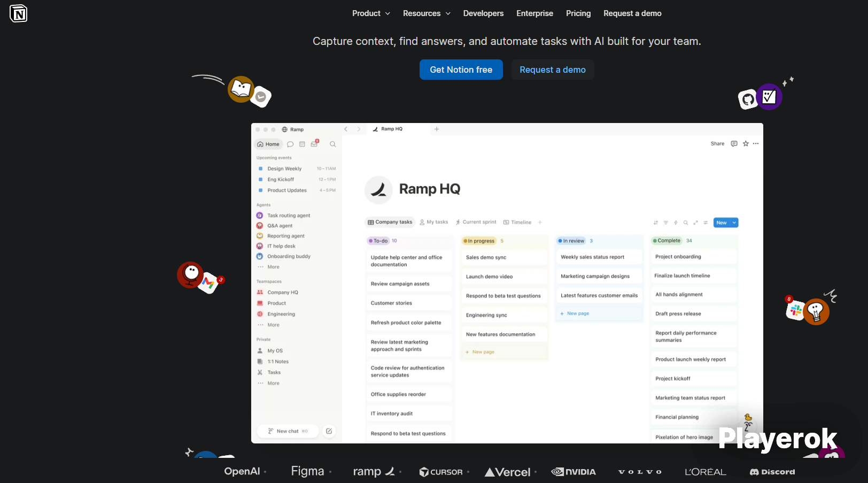This screenshot has height=483, width=868.
Task: Add a view with plus after Timeline
Action: 540,223
